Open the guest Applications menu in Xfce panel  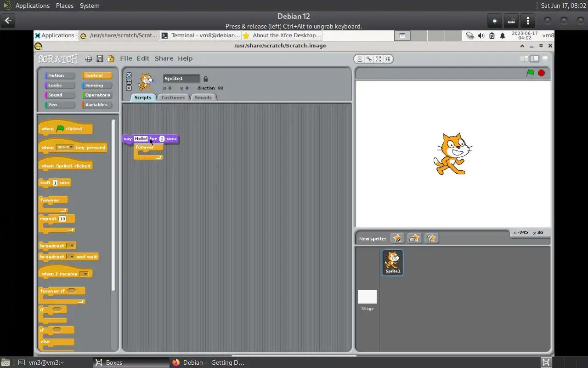[x=55, y=35]
